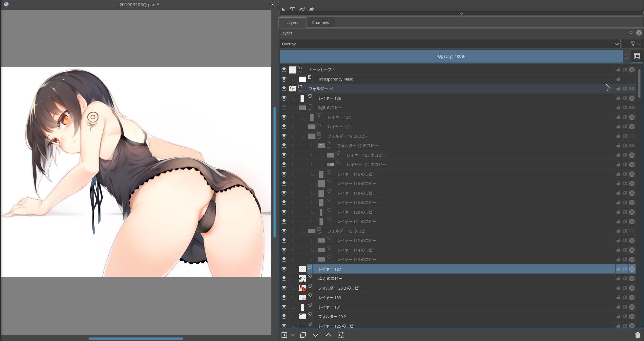Collapse the フォルダー 15 のコピー group
Screen dimensions: 644x341
[319, 233]
